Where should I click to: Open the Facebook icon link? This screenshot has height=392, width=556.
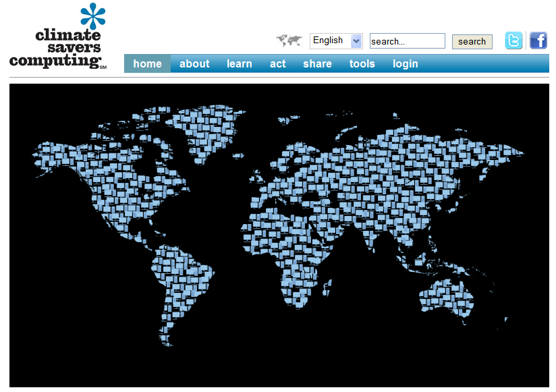click(538, 40)
